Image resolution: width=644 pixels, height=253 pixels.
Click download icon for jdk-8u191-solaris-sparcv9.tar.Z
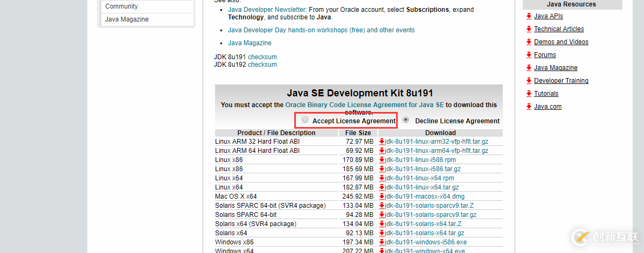(x=382, y=206)
